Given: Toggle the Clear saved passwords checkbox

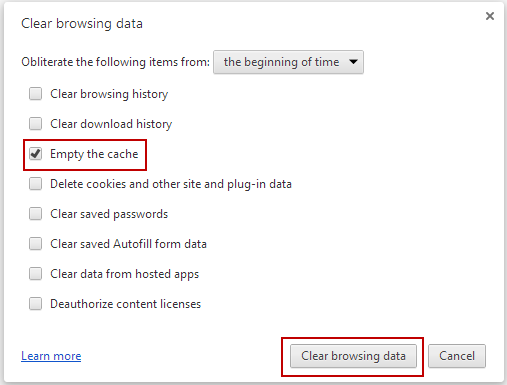Looking at the screenshot, I should [x=35, y=214].
